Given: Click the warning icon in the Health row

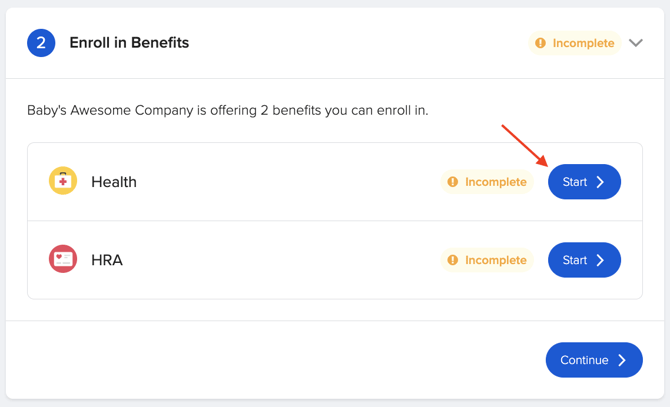Looking at the screenshot, I should pyautogui.click(x=453, y=182).
